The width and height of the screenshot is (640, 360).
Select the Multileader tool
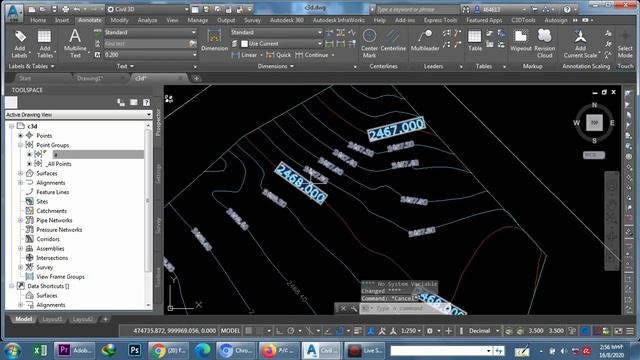click(424, 40)
